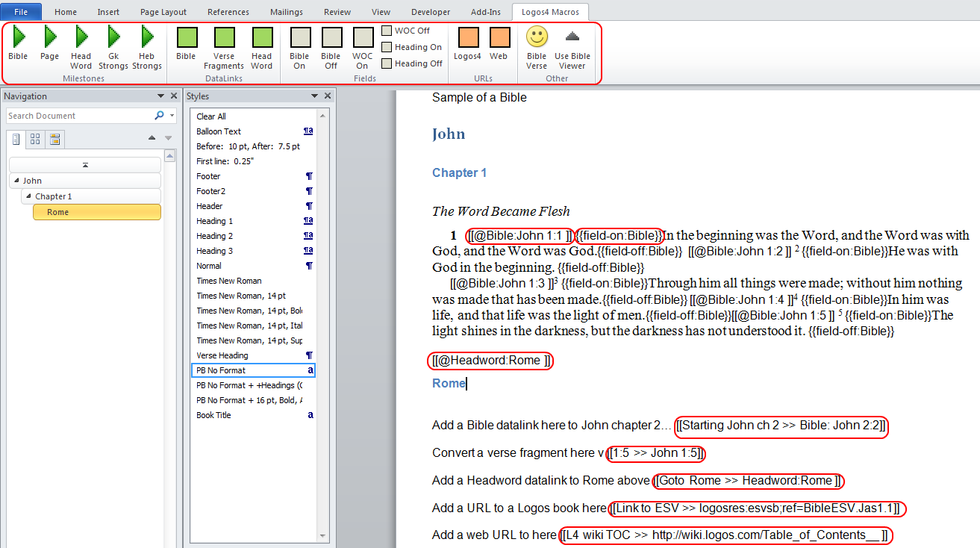980x548 pixels.
Task: Insert a Head Word milestone
Action: (81, 48)
